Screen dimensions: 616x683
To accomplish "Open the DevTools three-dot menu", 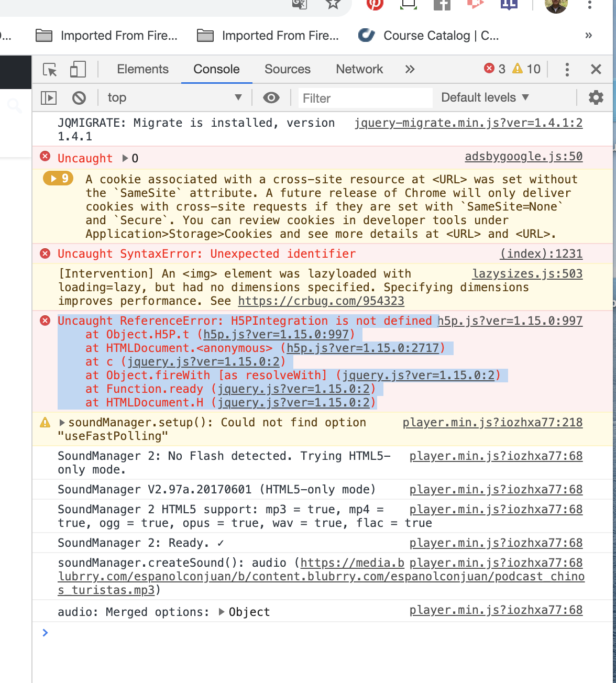I will pos(567,69).
